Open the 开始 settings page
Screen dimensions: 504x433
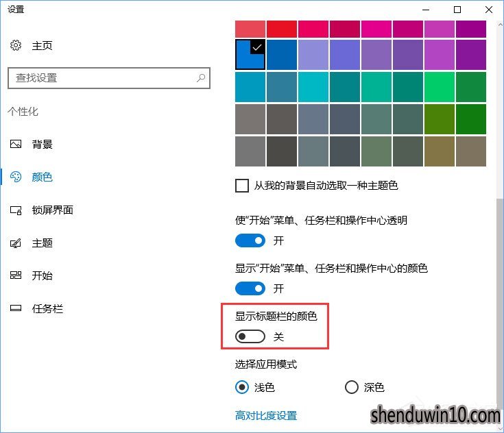coord(42,275)
